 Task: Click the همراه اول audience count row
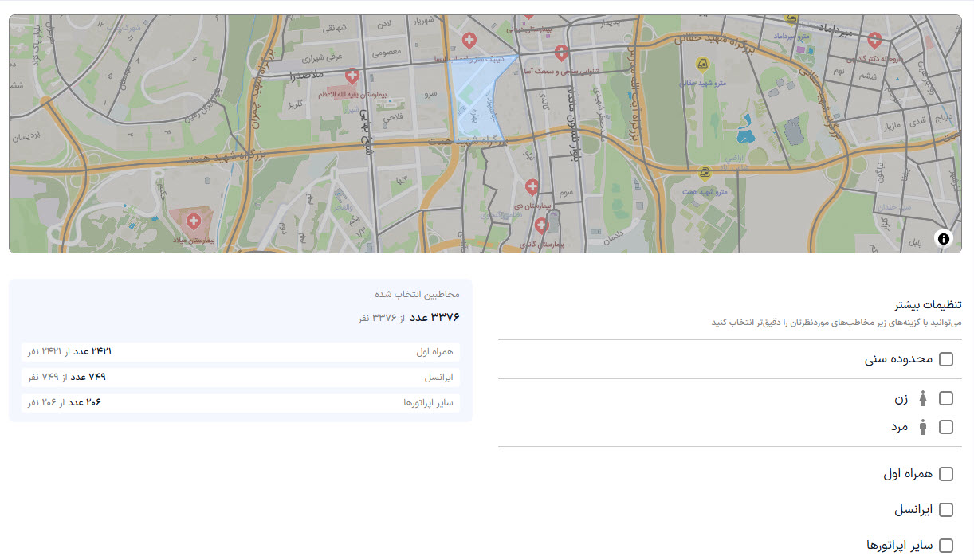pyautogui.click(x=241, y=351)
